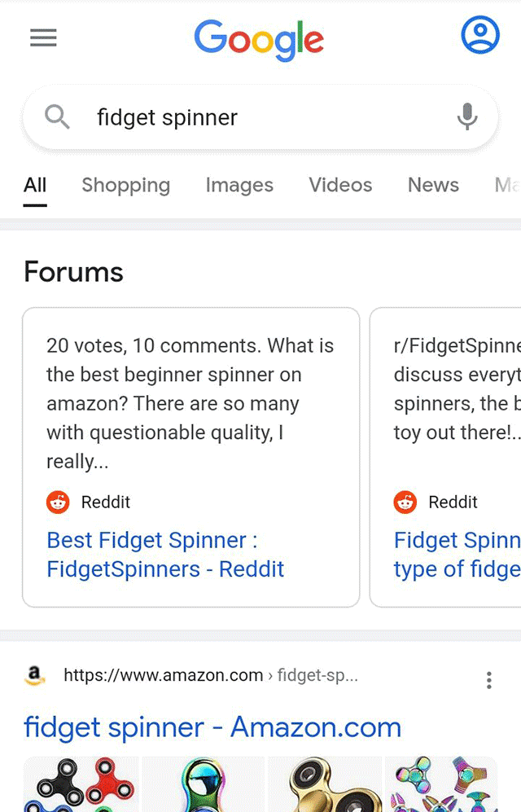Click the tri-spinner pack thumbnail
Image resolution: width=521 pixels, height=812 pixels.
tap(81, 785)
